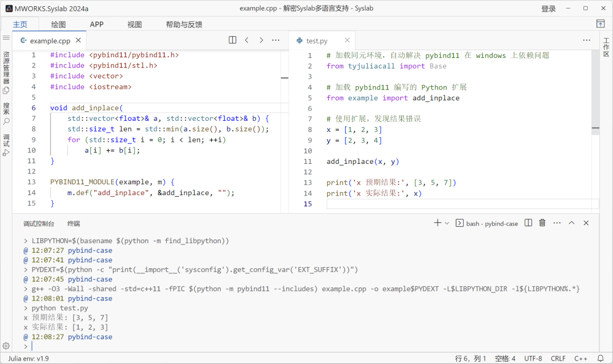
Task: Split the bash terminal pane
Action: (x=528, y=223)
